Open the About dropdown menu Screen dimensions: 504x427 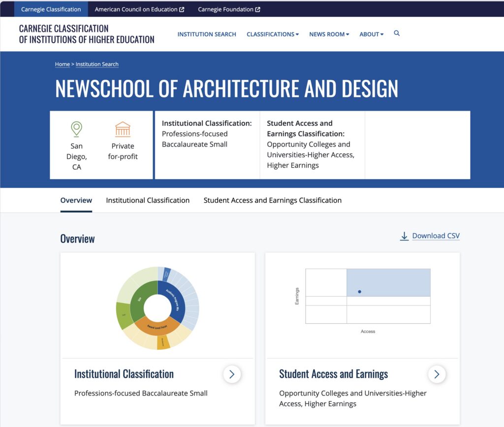(371, 34)
